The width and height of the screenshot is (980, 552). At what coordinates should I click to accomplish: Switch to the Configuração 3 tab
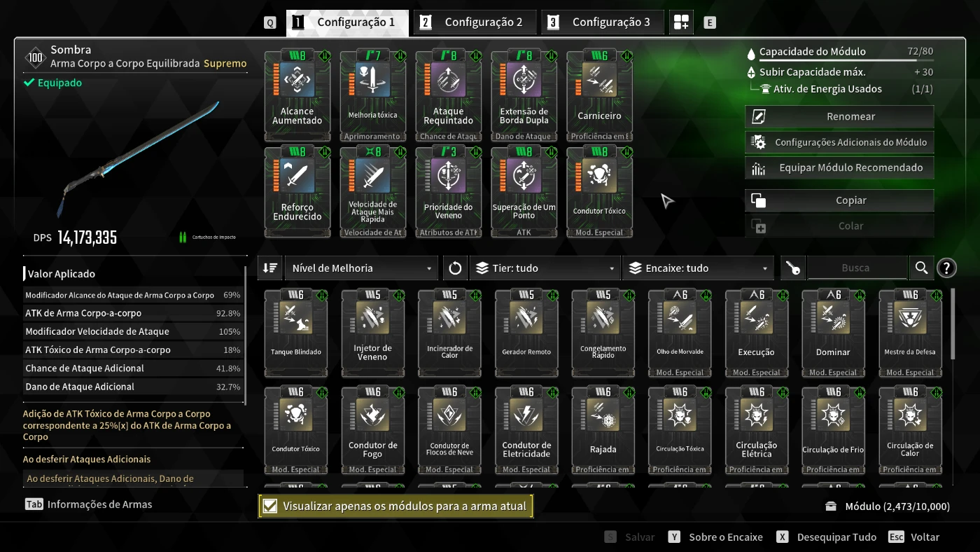click(603, 22)
